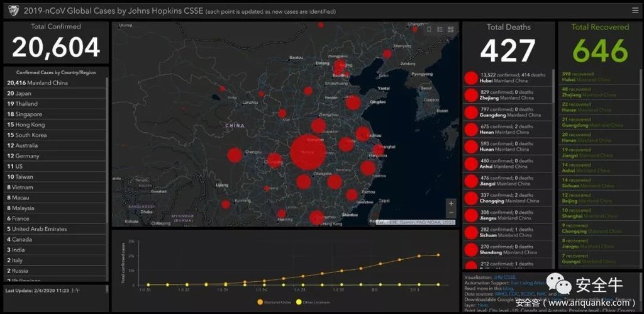This screenshot has height=314, width=644.
Task: Select Hubei entry in the deaths list
Action: (503, 78)
